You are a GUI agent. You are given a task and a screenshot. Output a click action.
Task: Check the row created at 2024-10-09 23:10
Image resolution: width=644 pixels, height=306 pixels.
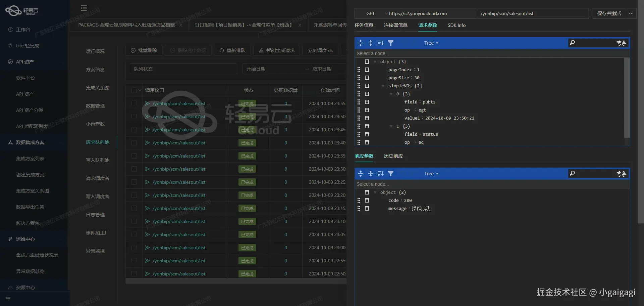pyautogui.click(x=134, y=221)
